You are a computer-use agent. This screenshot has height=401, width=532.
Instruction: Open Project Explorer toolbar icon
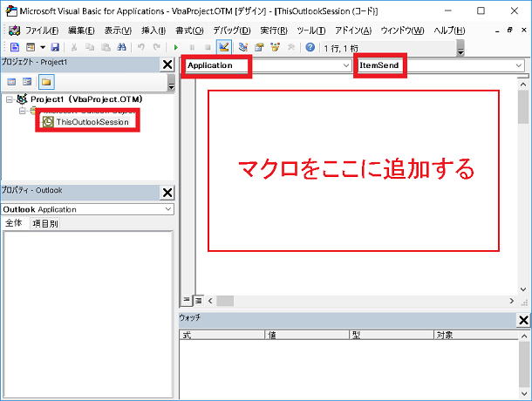(x=243, y=47)
